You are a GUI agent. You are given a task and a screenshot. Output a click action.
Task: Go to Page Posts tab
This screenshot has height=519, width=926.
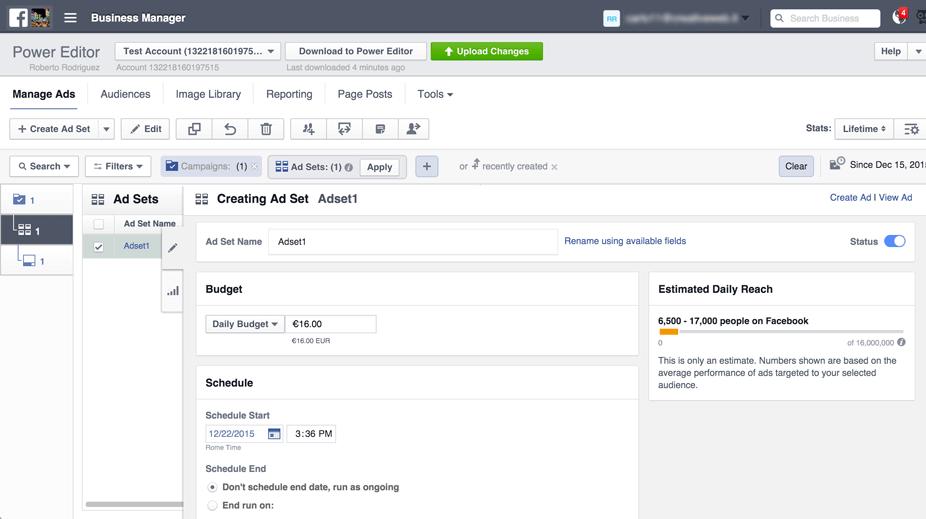click(x=365, y=94)
